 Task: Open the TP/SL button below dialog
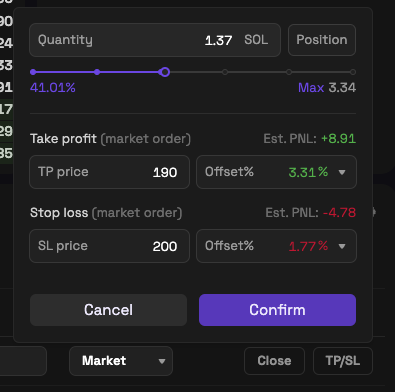[x=343, y=361]
